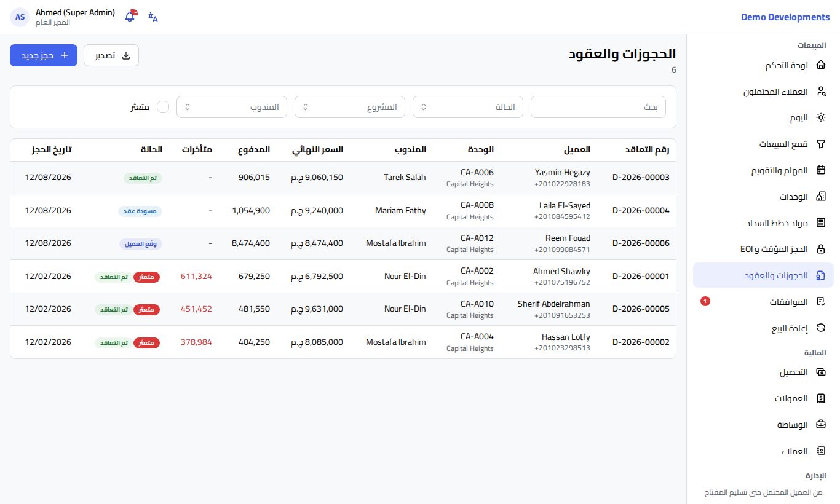The width and height of the screenshot is (840, 504).
Task: Click the AS user avatar
Action: pos(20,17)
